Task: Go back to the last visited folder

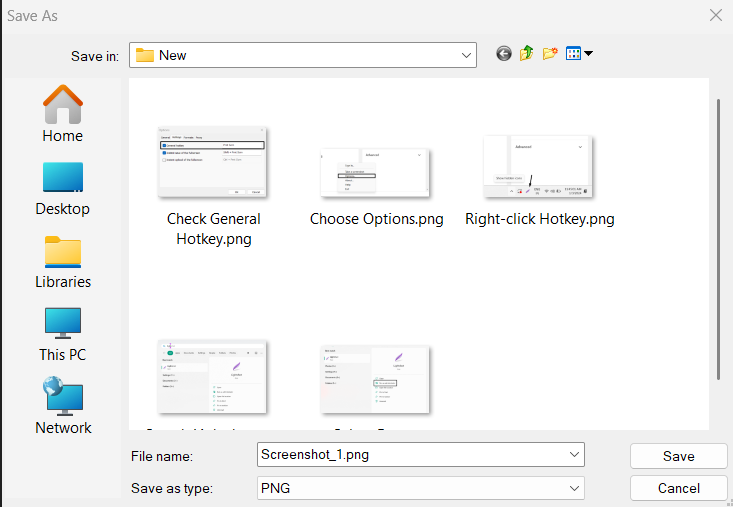Action: [x=504, y=54]
